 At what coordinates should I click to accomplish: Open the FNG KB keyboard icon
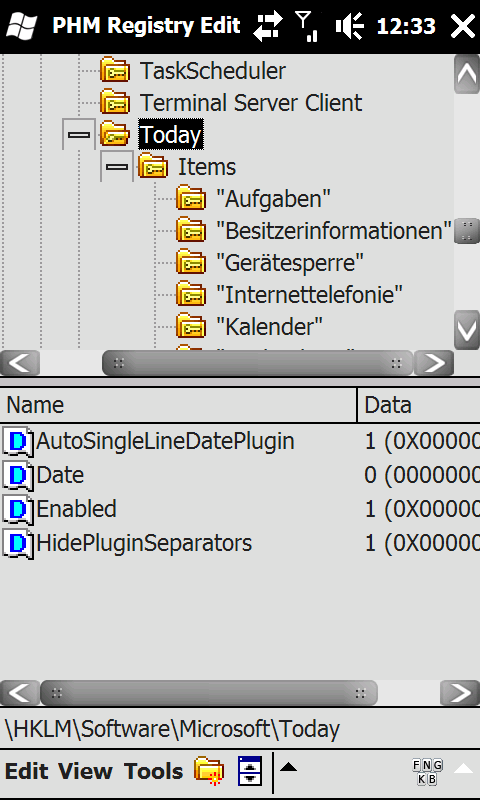pos(427,772)
